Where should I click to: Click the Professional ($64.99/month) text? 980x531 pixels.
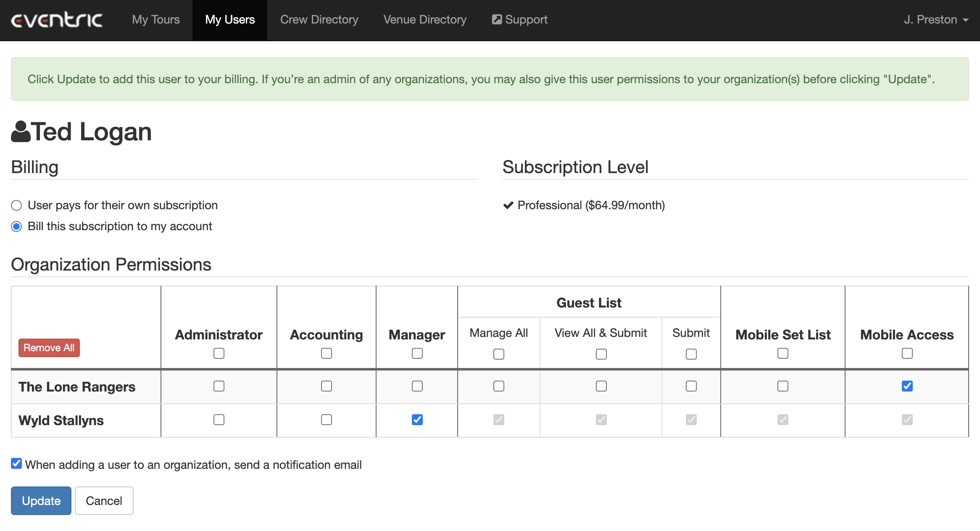pyautogui.click(x=591, y=205)
